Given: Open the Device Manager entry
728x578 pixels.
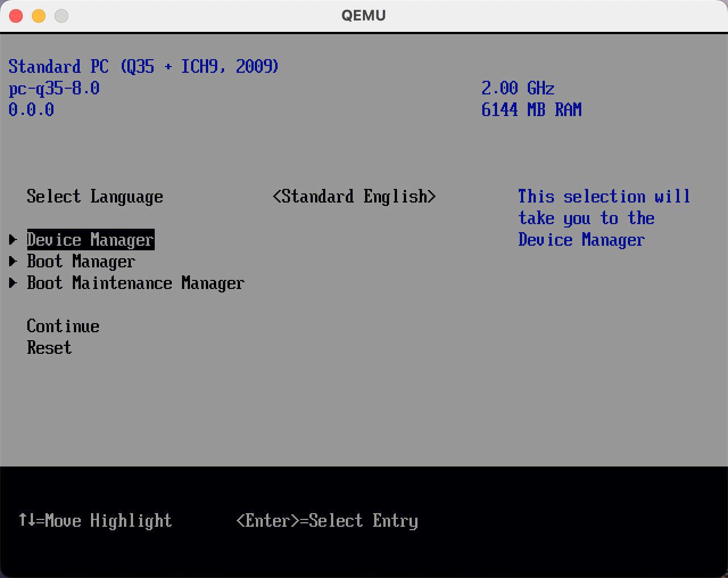Looking at the screenshot, I should (90, 240).
